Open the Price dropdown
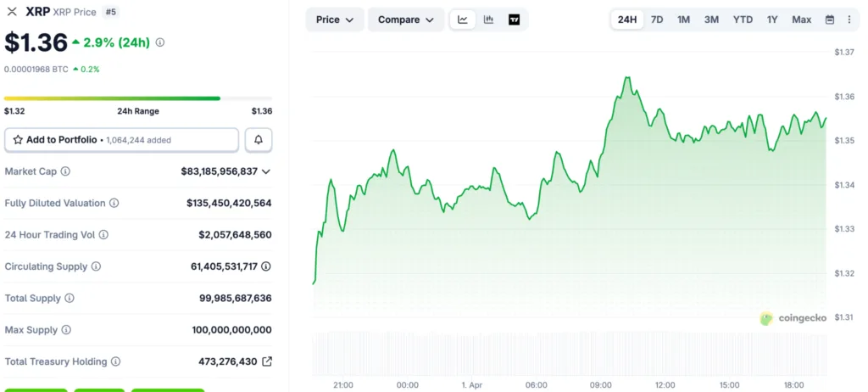 coord(335,20)
